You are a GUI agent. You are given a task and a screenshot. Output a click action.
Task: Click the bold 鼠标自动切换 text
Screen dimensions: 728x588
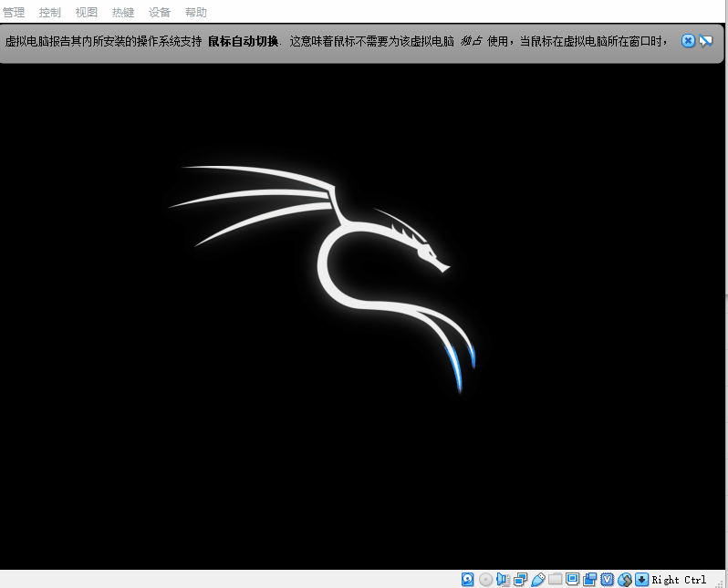[x=244, y=41]
